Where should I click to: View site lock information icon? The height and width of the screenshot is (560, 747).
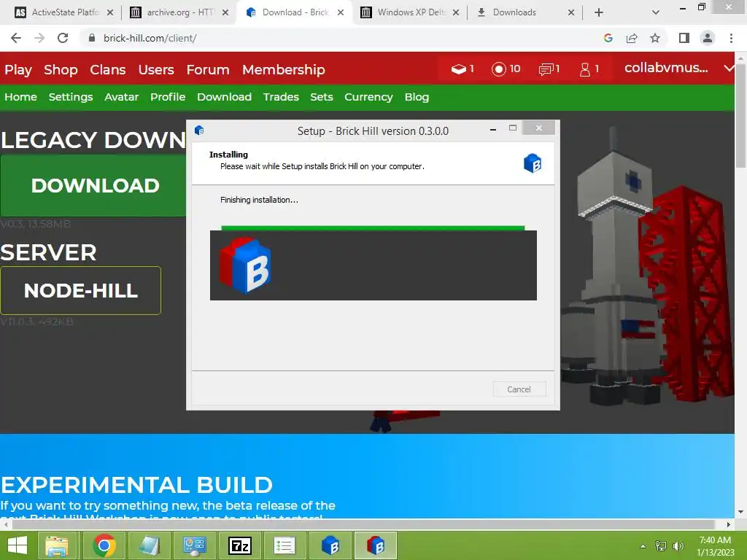(x=92, y=38)
